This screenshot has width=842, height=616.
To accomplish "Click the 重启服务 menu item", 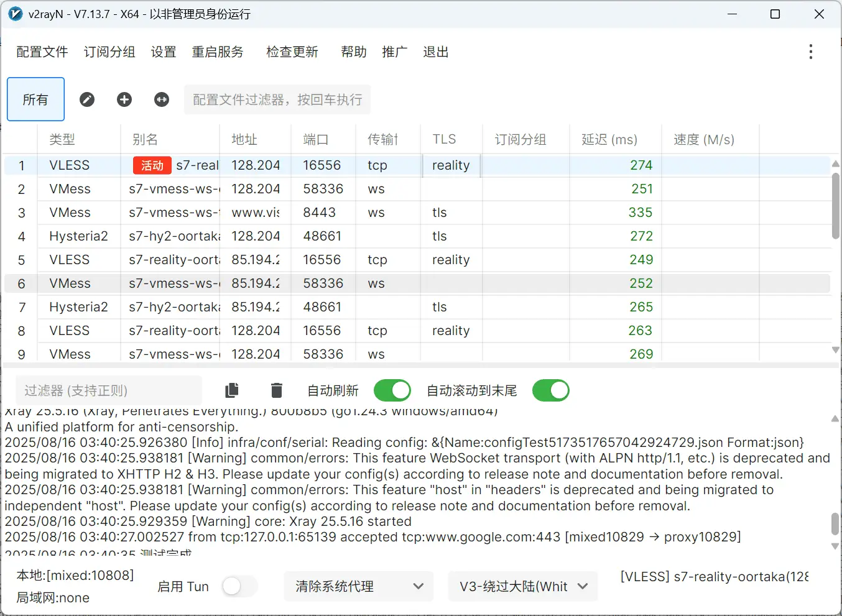I will (218, 52).
